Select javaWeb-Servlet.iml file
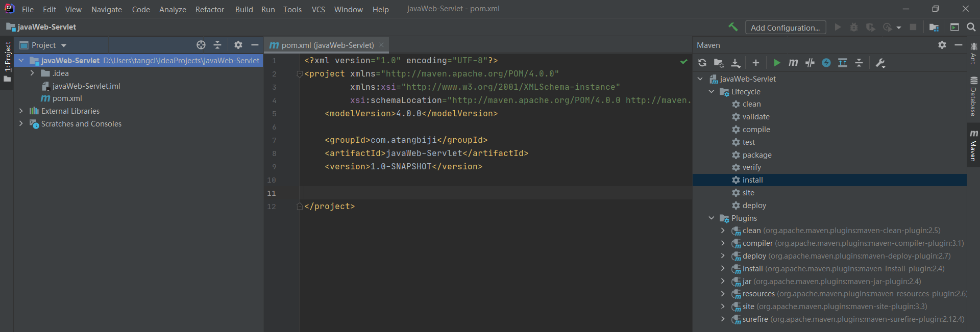The image size is (980, 332). coord(86,86)
